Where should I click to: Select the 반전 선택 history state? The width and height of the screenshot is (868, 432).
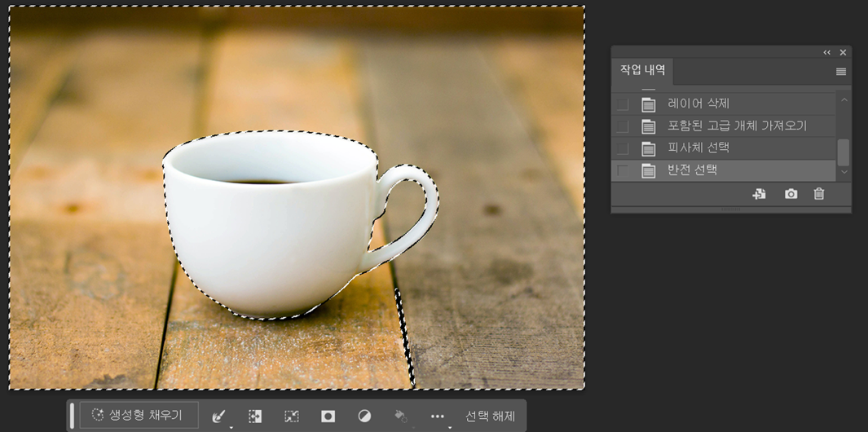724,170
